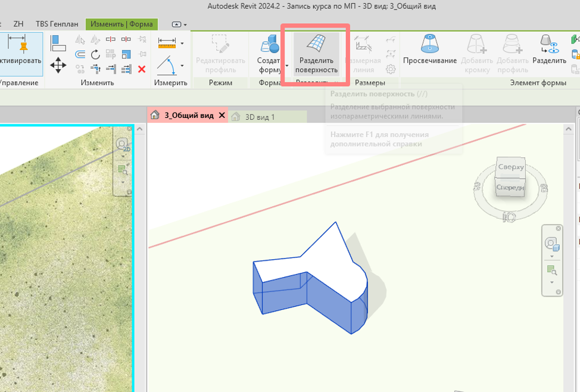Select the Move tool with four arrows
The image size is (580, 392).
click(x=58, y=66)
